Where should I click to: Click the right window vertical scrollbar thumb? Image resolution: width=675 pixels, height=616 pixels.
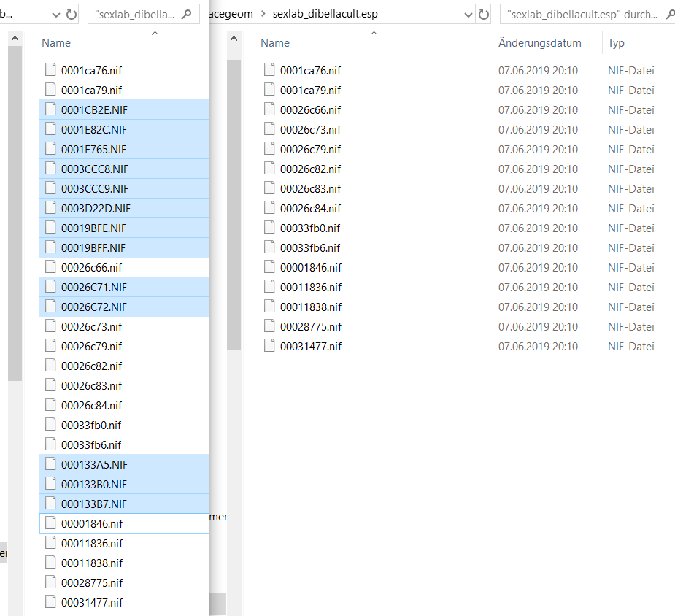click(234, 204)
